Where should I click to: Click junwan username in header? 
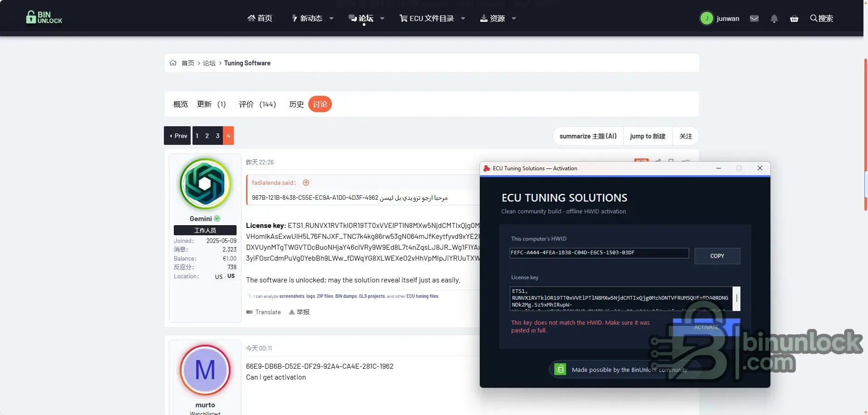(728, 19)
